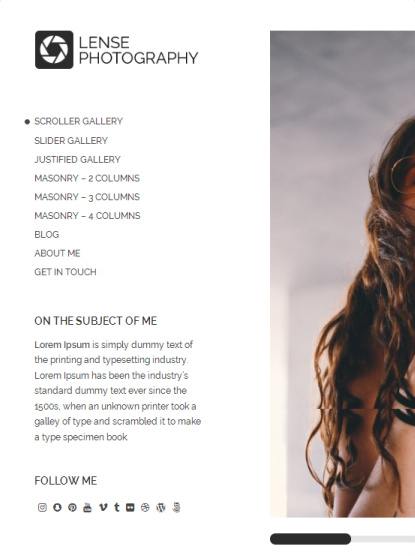415x556 pixels.
Task: Click the gallery horizontal scrollbar handle
Action: pyautogui.click(x=310, y=539)
